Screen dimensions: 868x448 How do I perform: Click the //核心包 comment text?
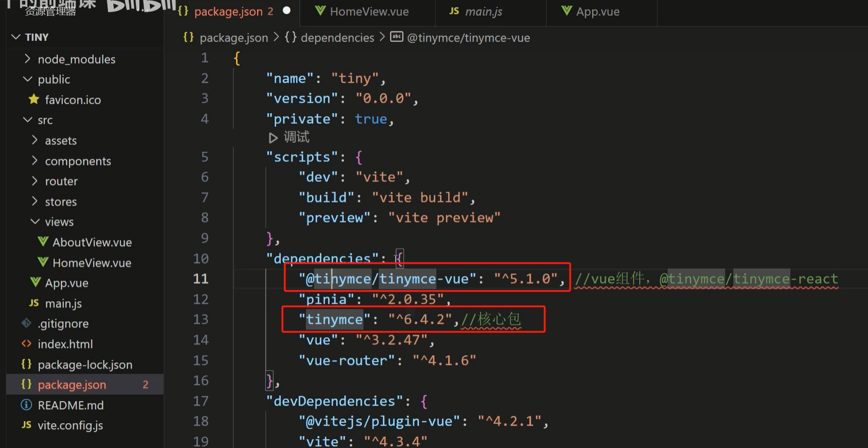pos(491,319)
